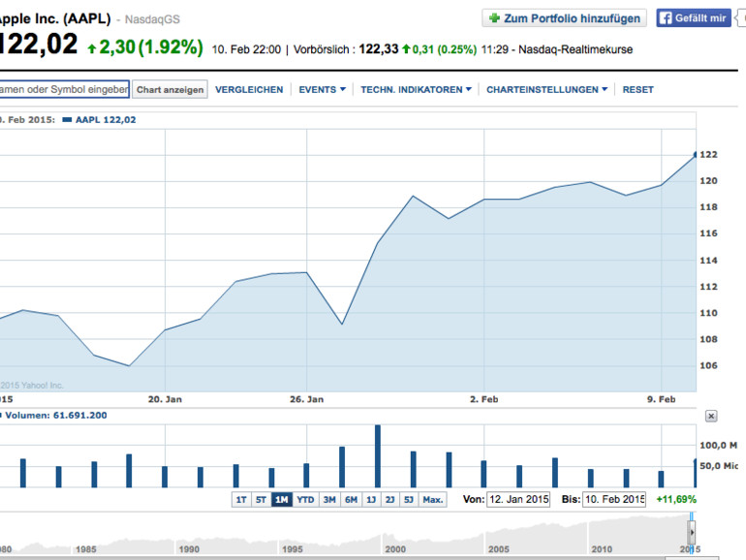Click the 26. Jan axis label
The image size is (746, 560).
tap(307, 400)
